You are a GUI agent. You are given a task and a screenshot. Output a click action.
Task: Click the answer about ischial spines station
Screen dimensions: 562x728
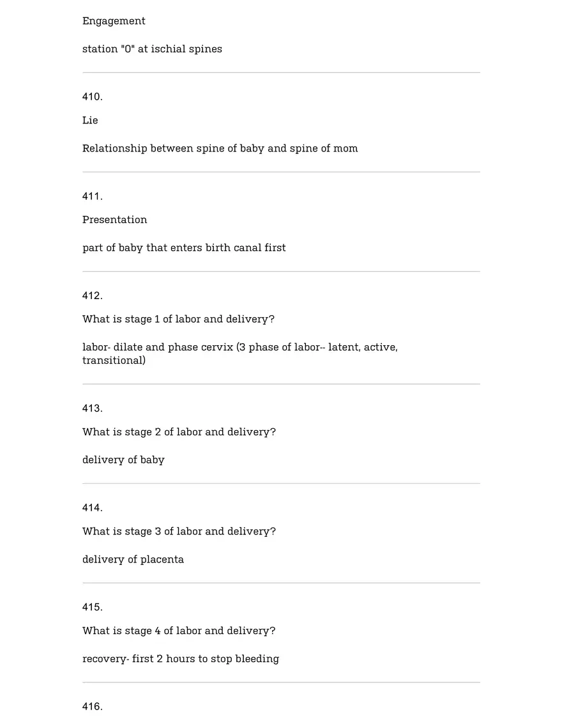(x=152, y=49)
